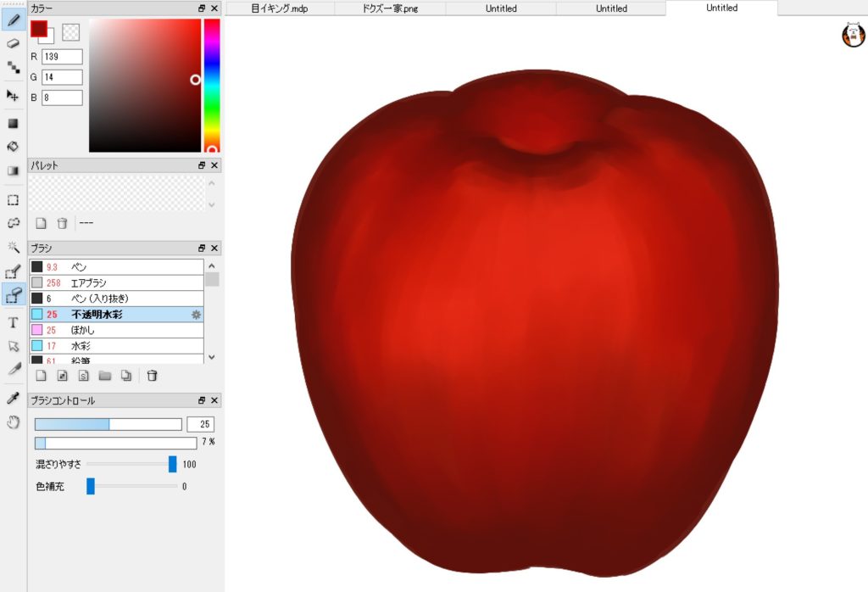The height and width of the screenshot is (592, 868).
Task: Click the R value input field
Action: [x=62, y=57]
